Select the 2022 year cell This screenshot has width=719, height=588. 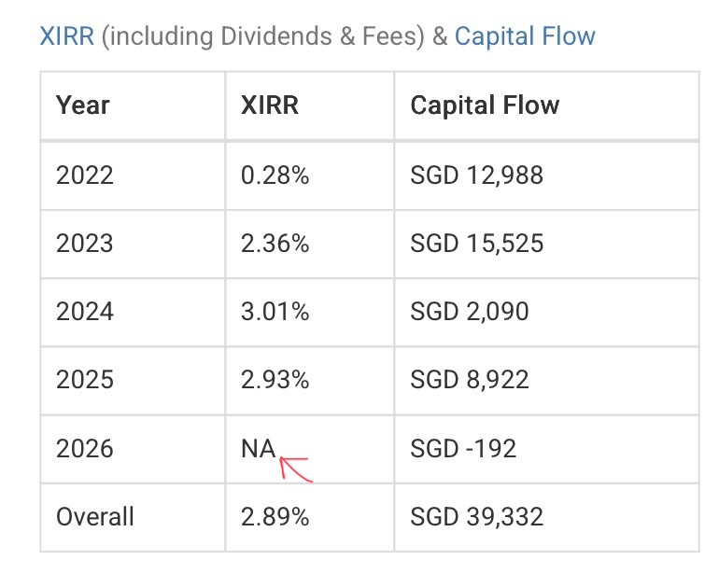pos(85,175)
